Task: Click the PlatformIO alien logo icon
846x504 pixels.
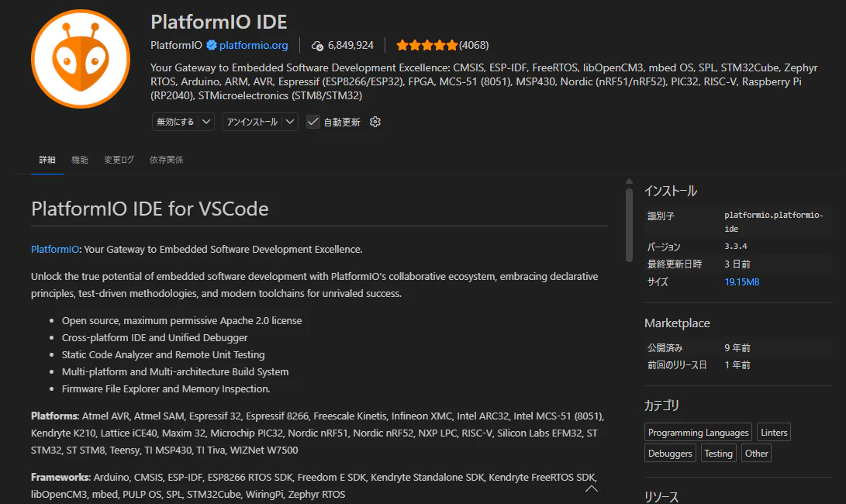Action: coord(81,59)
